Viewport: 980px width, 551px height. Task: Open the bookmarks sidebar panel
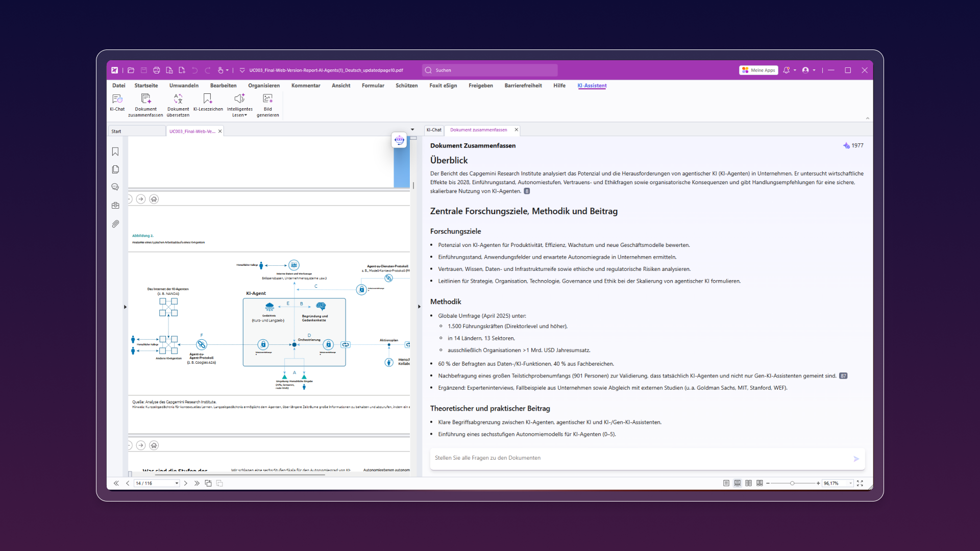coord(115,152)
